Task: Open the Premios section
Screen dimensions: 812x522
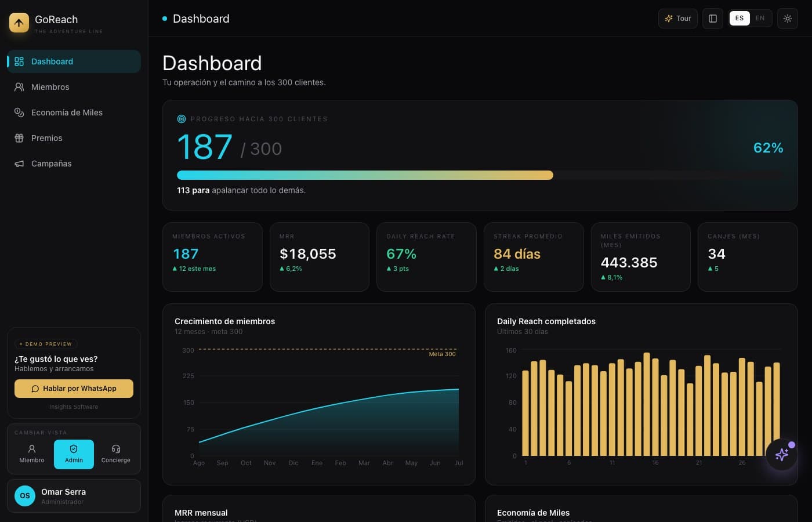Action: [x=74, y=138]
